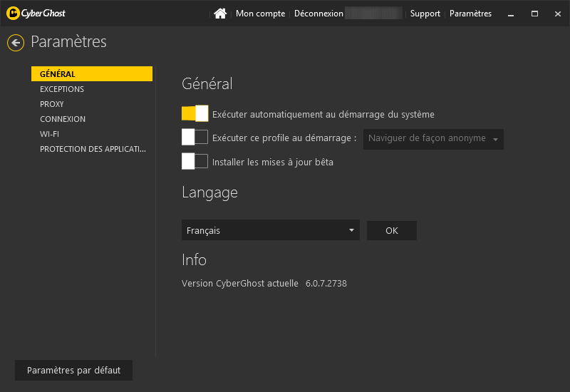Open the Français language dropdown
The image size is (570, 392).
pyautogui.click(x=271, y=230)
